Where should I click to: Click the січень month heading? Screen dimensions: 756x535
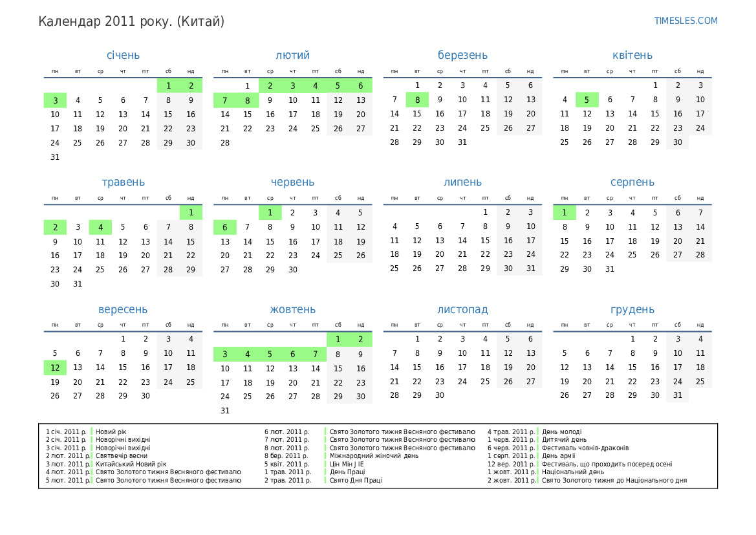point(123,56)
